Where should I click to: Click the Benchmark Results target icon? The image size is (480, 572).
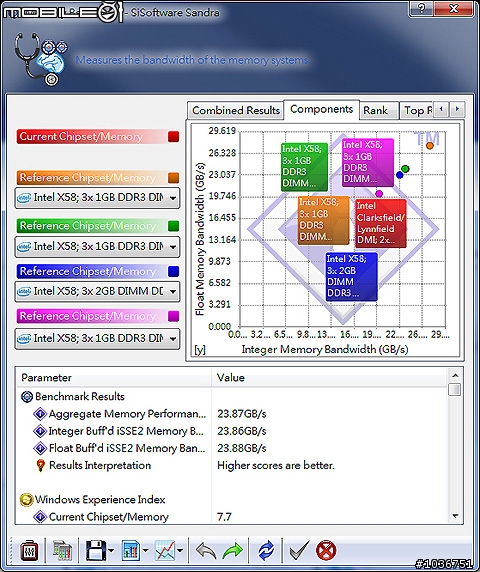(27, 397)
